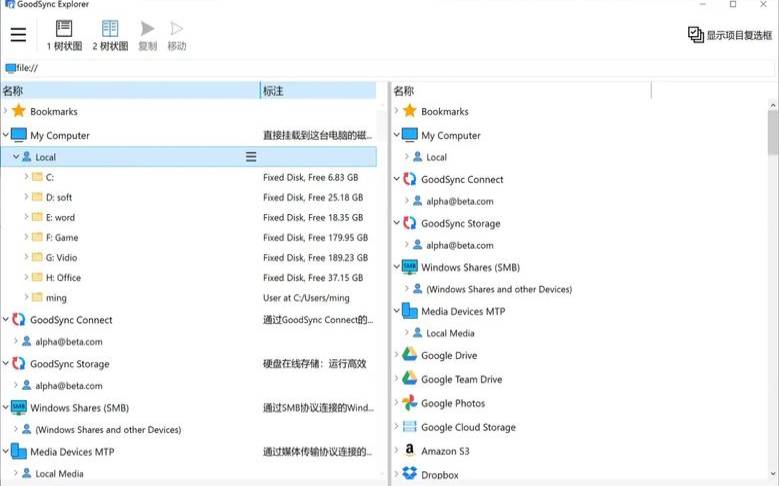Click the Google Photos pinwheel icon

point(410,403)
